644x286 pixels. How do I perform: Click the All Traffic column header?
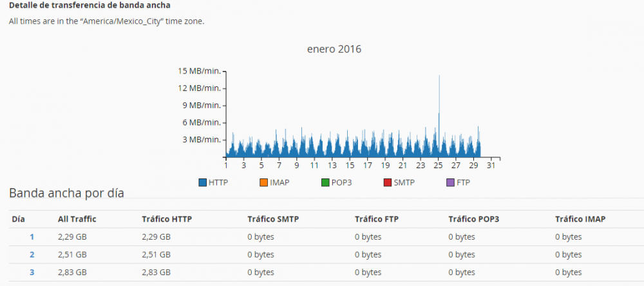(x=77, y=219)
